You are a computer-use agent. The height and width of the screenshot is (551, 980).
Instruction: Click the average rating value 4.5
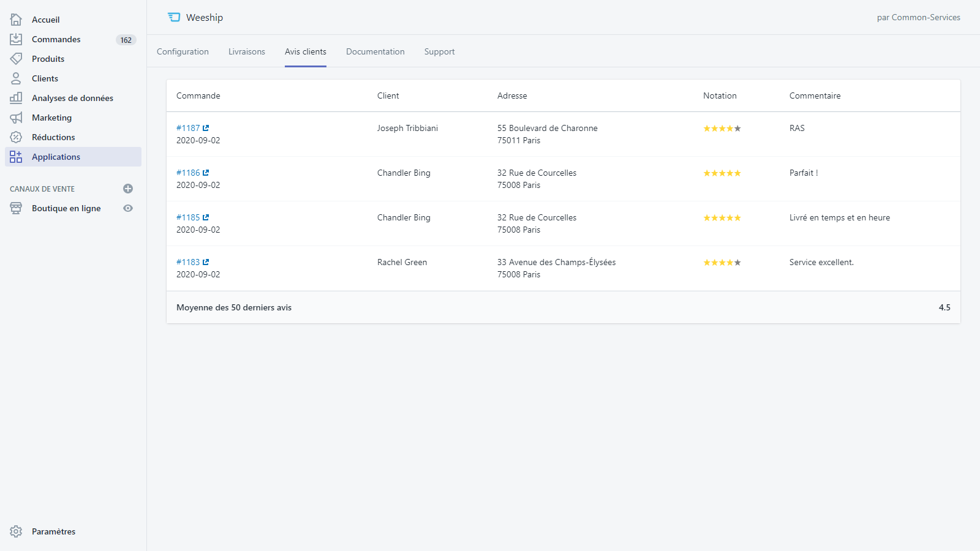[944, 307]
